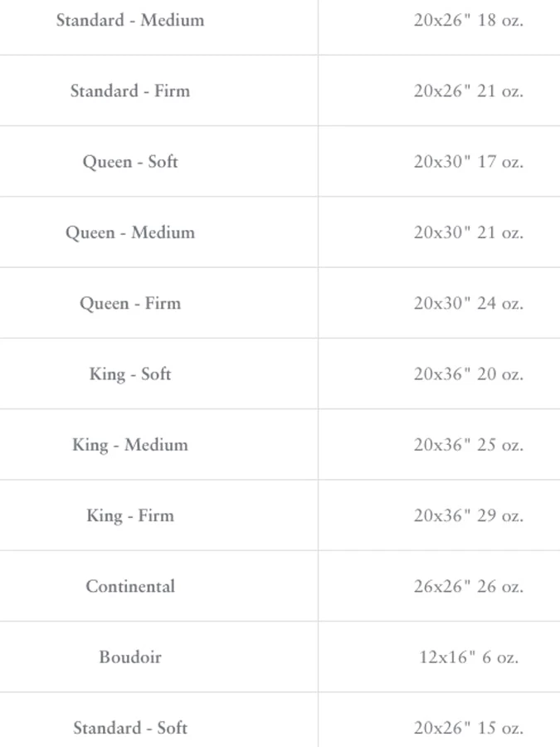
Task: Click the Boudoir row label
Action: (130, 657)
